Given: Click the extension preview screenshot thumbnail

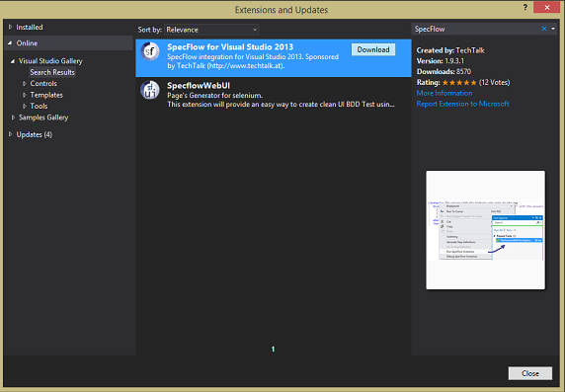Looking at the screenshot, I should click(x=485, y=230).
